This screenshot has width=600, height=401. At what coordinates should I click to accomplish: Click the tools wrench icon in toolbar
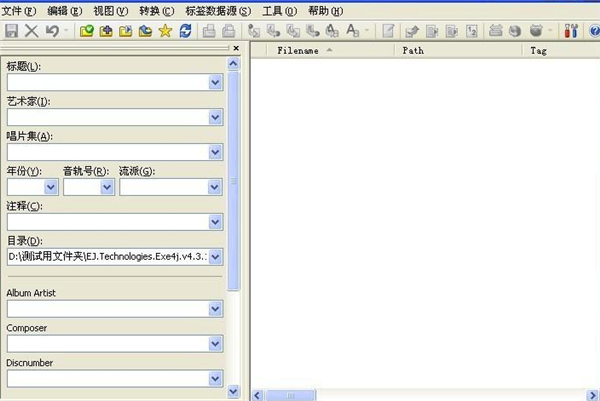coord(571,31)
